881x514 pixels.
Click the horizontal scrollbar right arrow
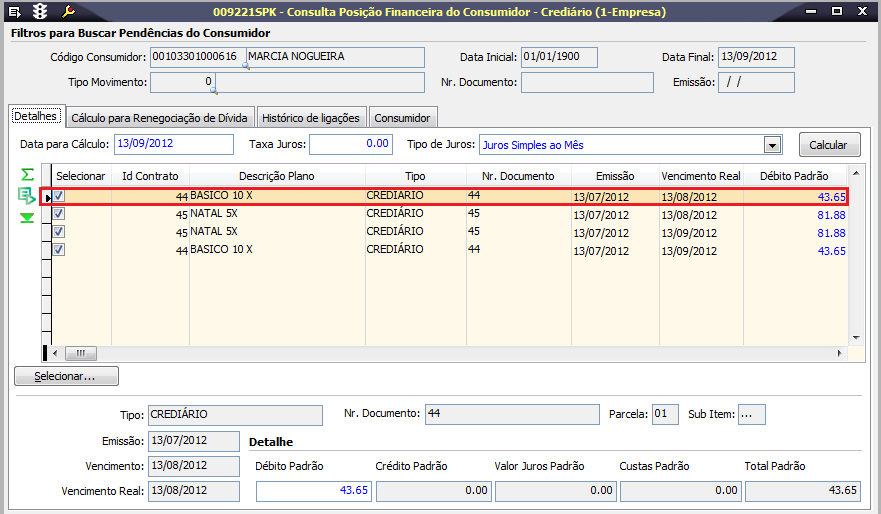pos(840,353)
